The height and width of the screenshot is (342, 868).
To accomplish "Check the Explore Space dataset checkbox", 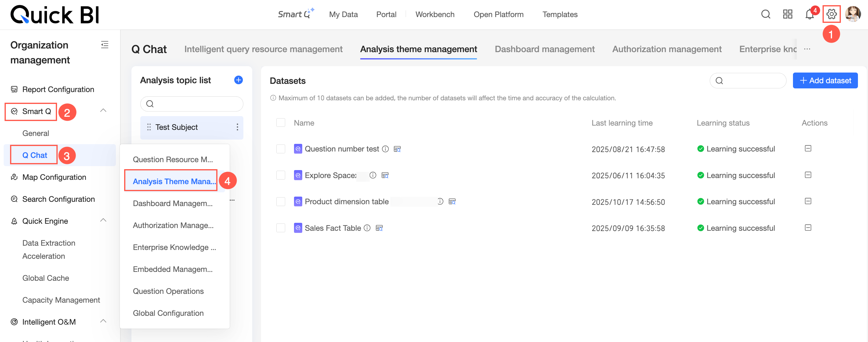I will 280,175.
